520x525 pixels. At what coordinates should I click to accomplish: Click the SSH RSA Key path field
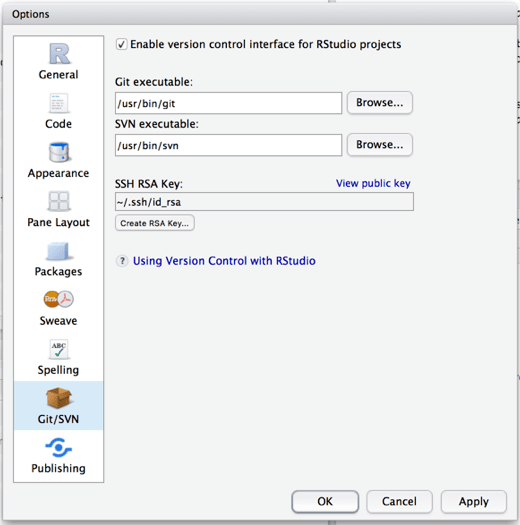click(264, 202)
